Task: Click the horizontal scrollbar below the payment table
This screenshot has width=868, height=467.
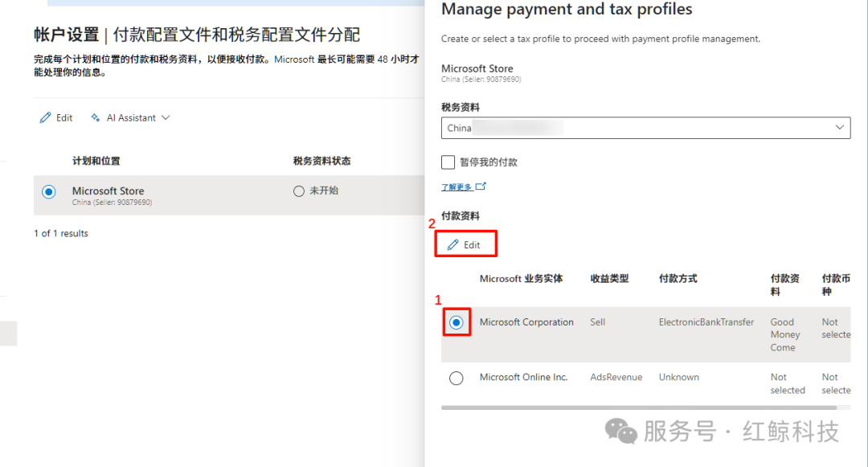Action: [x=639, y=408]
